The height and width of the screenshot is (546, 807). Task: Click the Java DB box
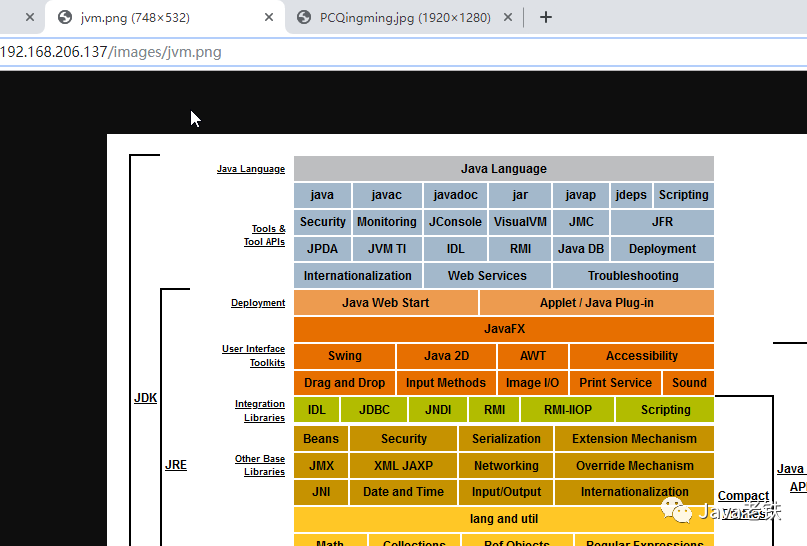coord(581,249)
